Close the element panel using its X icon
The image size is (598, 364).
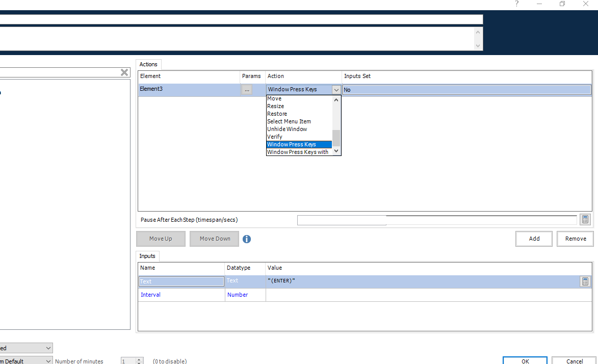[x=124, y=72]
